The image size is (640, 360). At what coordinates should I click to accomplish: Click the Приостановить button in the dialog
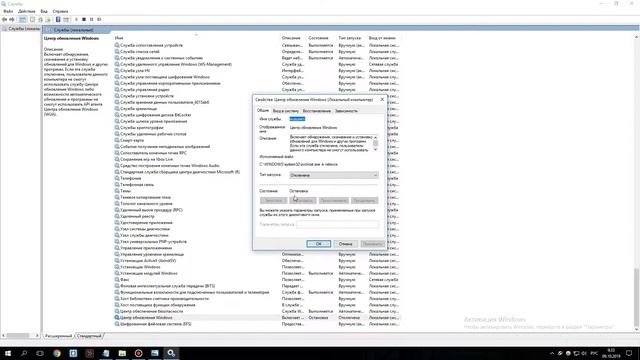[x=333, y=200]
